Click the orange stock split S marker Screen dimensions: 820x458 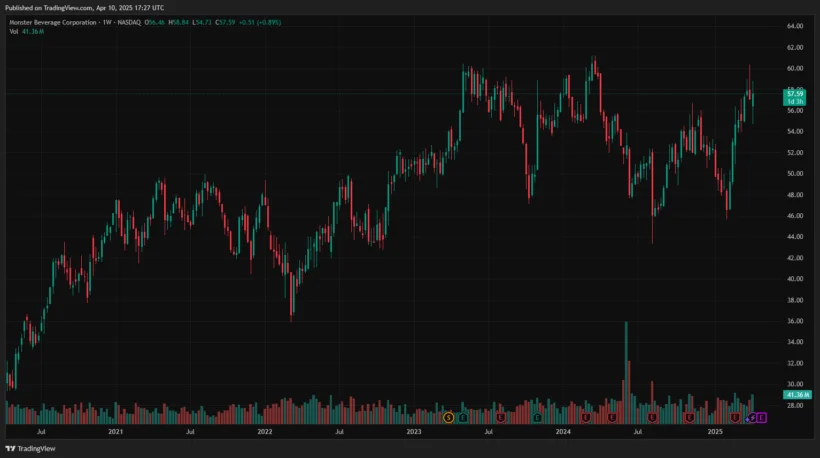click(448, 418)
